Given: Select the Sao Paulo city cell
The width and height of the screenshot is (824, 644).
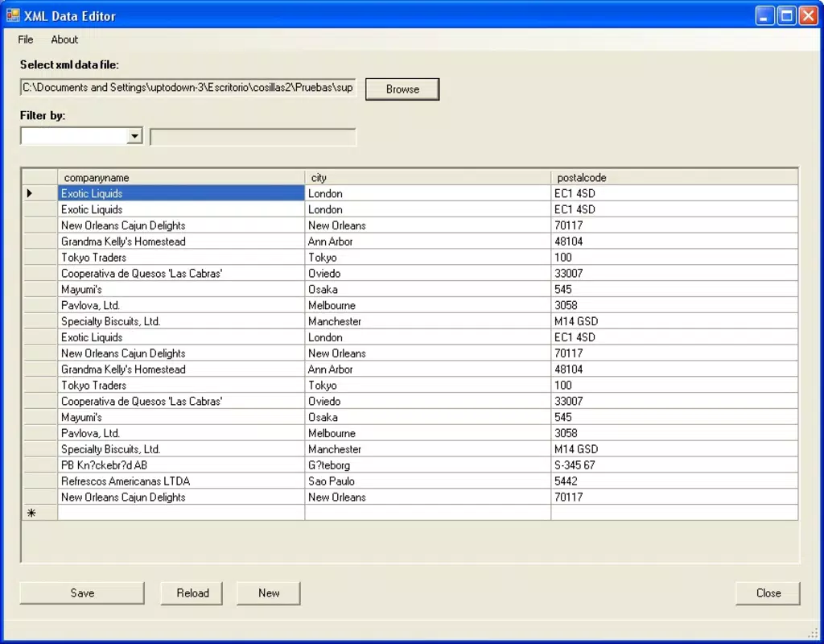Looking at the screenshot, I should pos(428,481).
